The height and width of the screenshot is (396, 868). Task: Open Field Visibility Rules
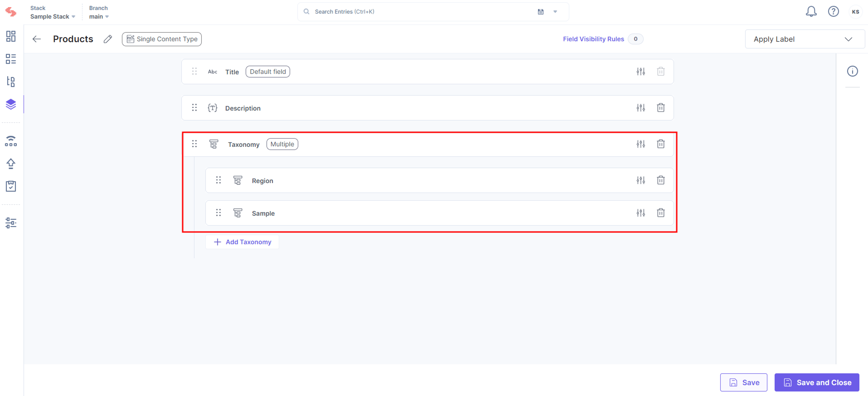593,39
